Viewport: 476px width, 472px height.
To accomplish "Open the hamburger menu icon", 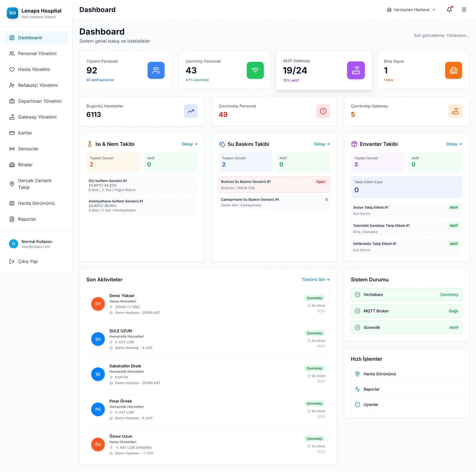I will [464, 10].
